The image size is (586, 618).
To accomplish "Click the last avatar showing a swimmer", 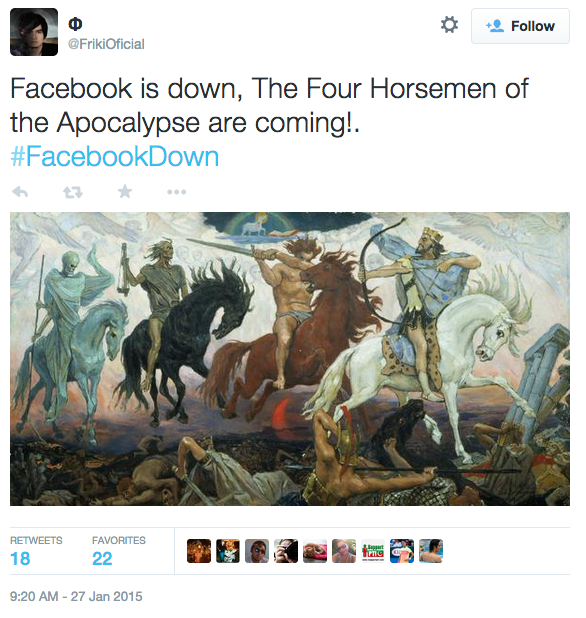I will 431,551.
